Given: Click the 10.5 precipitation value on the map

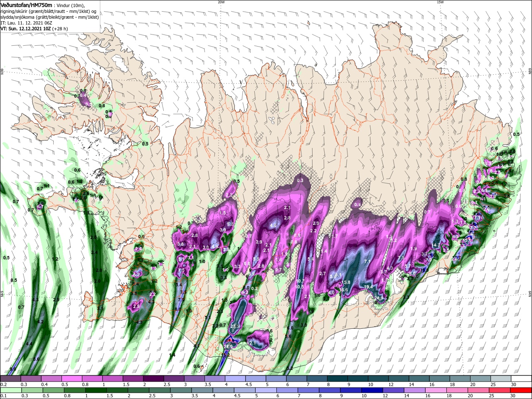Looking at the screenshot, I should point(300,287).
